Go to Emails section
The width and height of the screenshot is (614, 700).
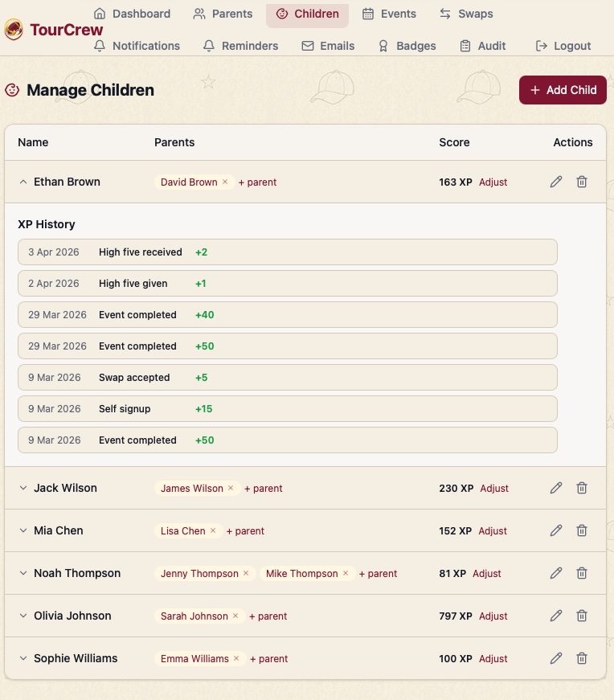(328, 46)
